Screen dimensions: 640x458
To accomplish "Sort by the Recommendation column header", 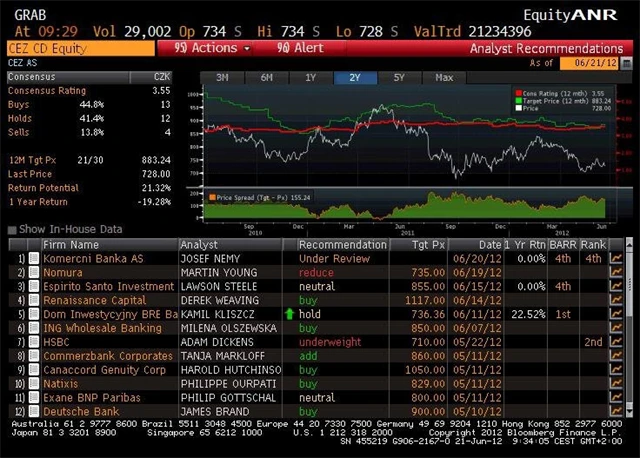I will (342, 245).
